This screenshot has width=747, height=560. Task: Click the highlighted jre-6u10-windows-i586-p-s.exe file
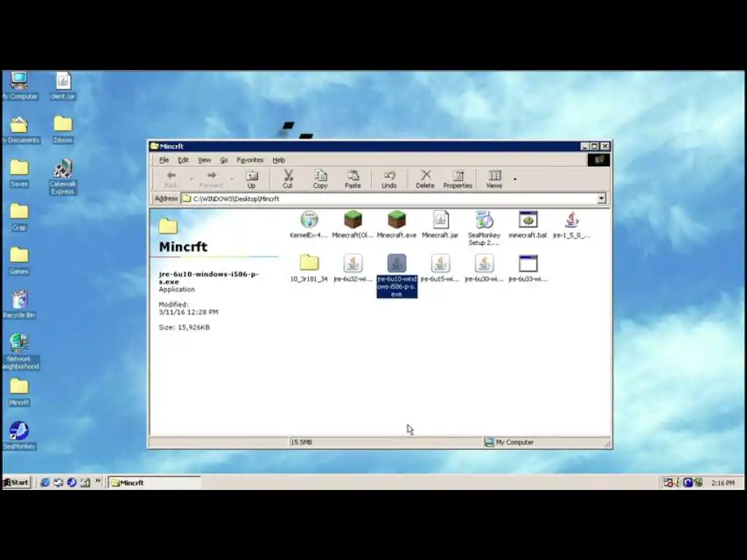coord(396,276)
